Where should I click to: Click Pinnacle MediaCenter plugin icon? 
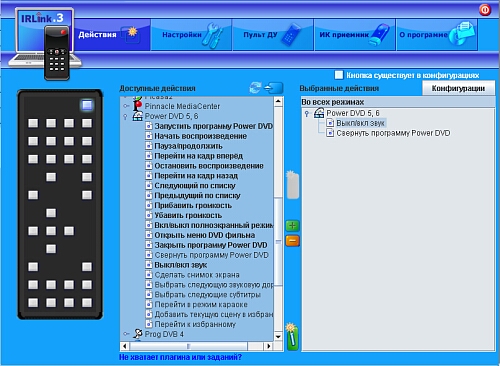[x=137, y=106]
